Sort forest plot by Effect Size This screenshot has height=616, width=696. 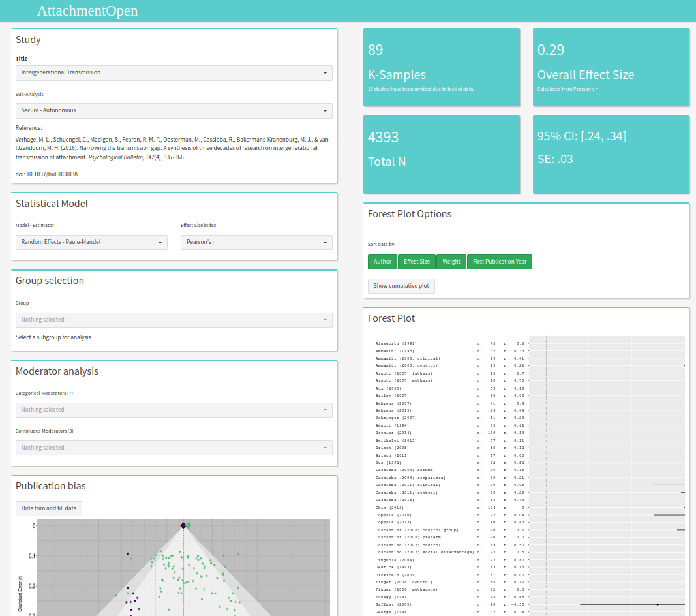[x=417, y=262]
